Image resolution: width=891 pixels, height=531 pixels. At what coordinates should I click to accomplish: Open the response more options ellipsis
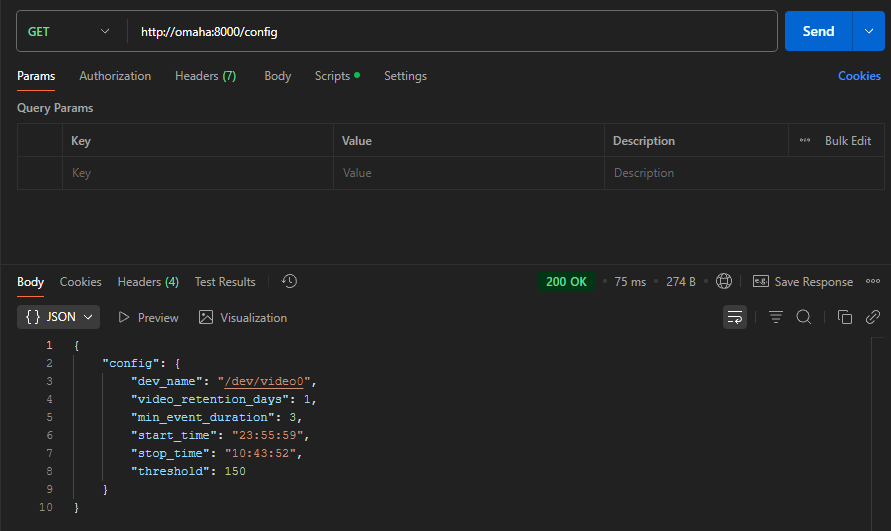(x=873, y=282)
